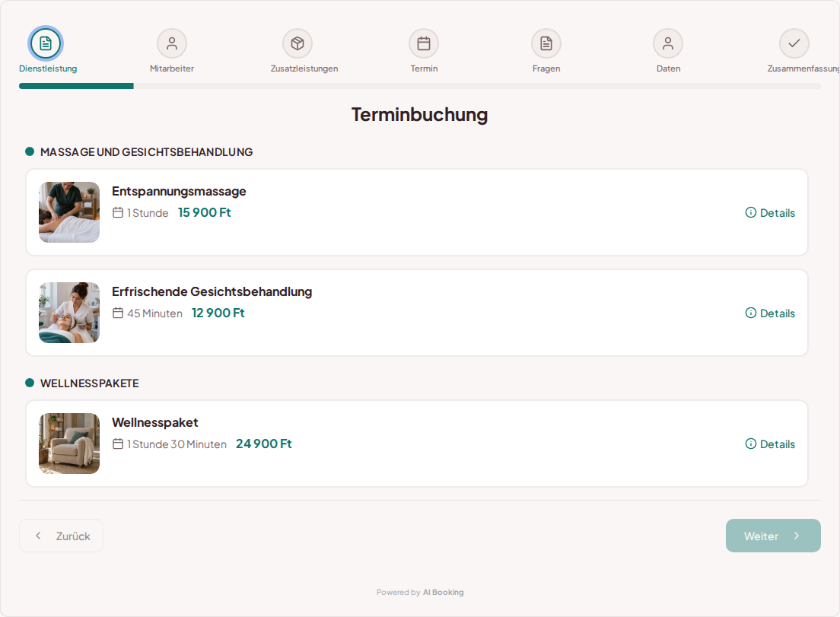The width and height of the screenshot is (840, 617).
Task: Choose the Wellnesspaket service title
Action: coord(154,422)
